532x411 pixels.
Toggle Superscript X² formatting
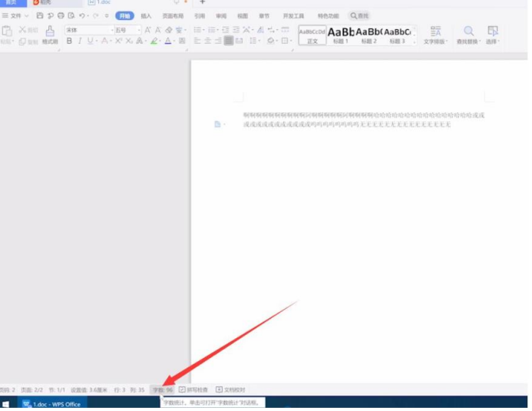[118, 41]
